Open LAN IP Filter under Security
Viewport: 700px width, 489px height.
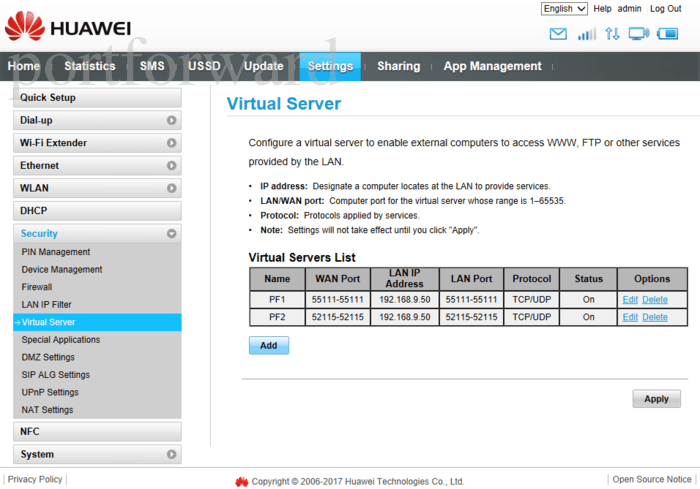click(x=46, y=305)
